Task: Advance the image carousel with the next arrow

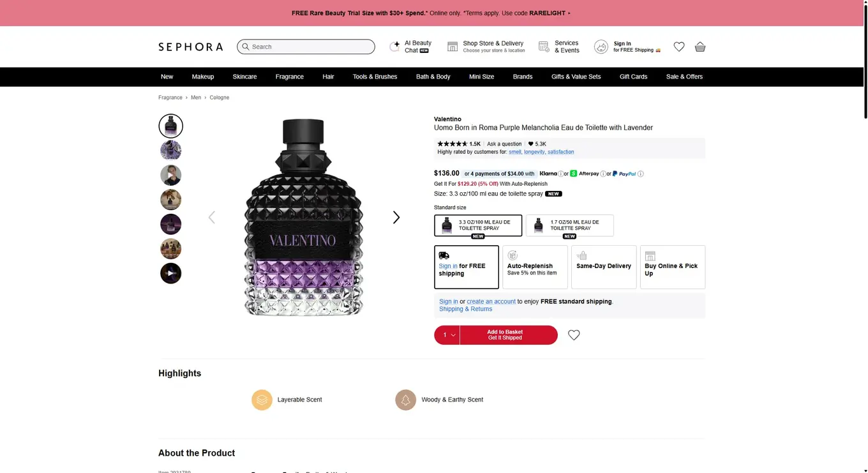Action: point(396,217)
